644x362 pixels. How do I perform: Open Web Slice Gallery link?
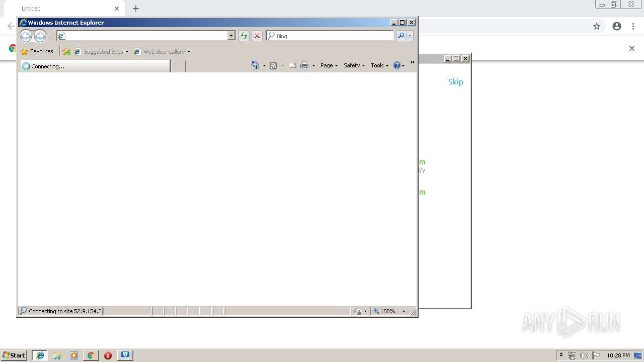(159, 51)
